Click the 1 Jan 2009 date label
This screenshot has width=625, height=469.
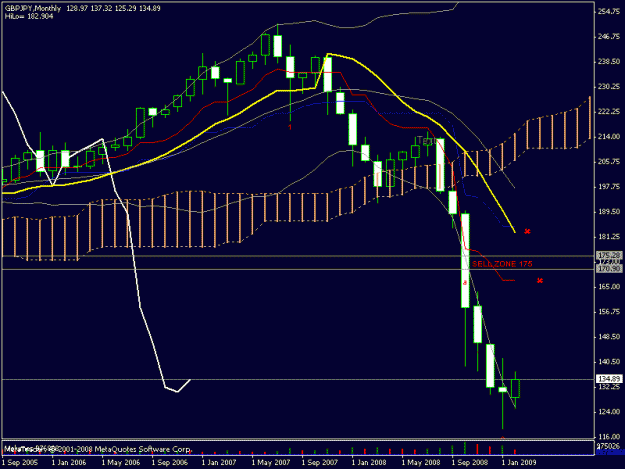[519, 463]
